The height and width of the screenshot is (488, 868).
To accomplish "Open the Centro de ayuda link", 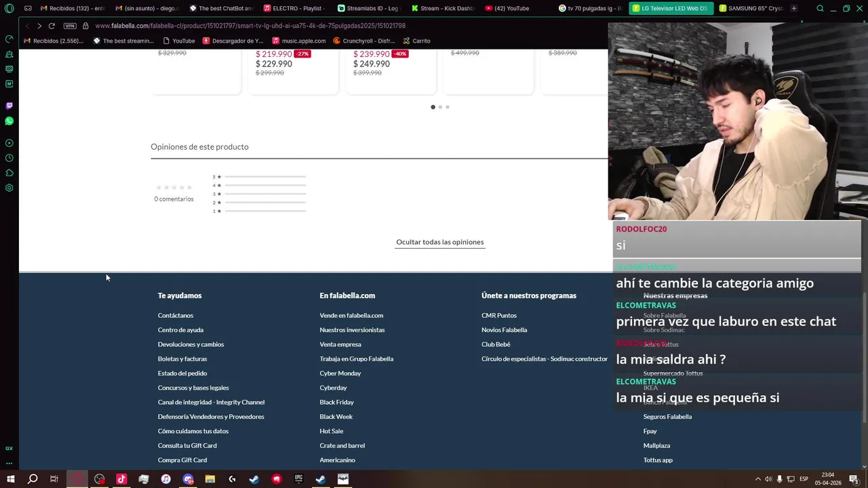I will tap(180, 330).
